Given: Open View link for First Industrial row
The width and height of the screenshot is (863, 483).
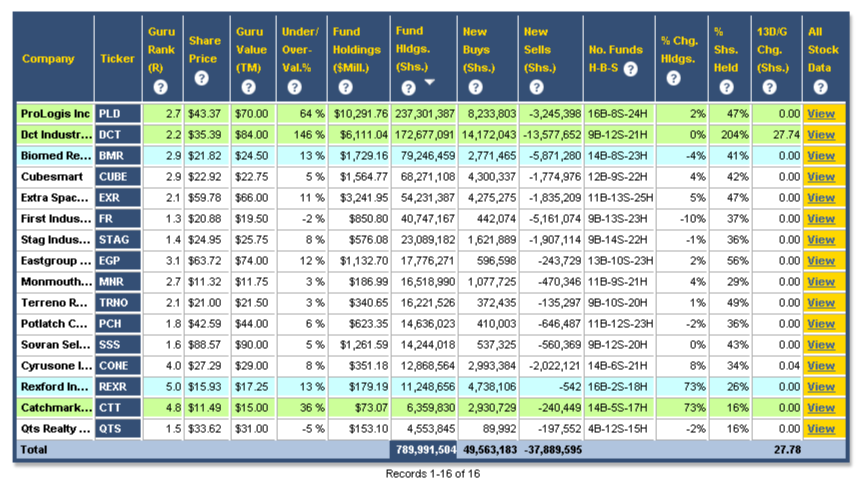Looking at the screenshot, I should click(x=821, y=218).
